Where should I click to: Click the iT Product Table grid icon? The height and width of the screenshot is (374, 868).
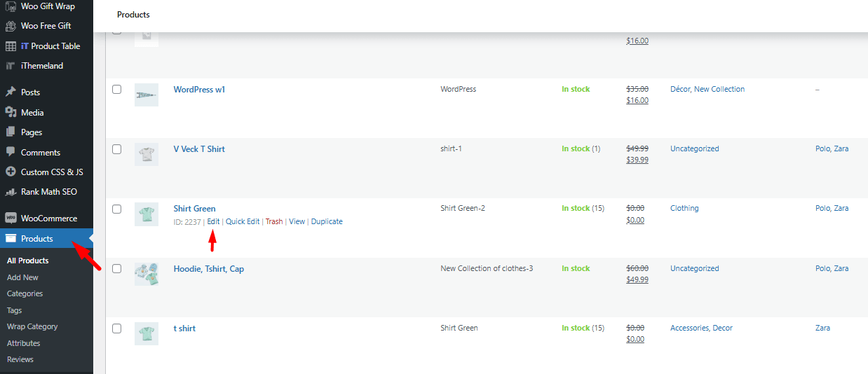[10, 46]
